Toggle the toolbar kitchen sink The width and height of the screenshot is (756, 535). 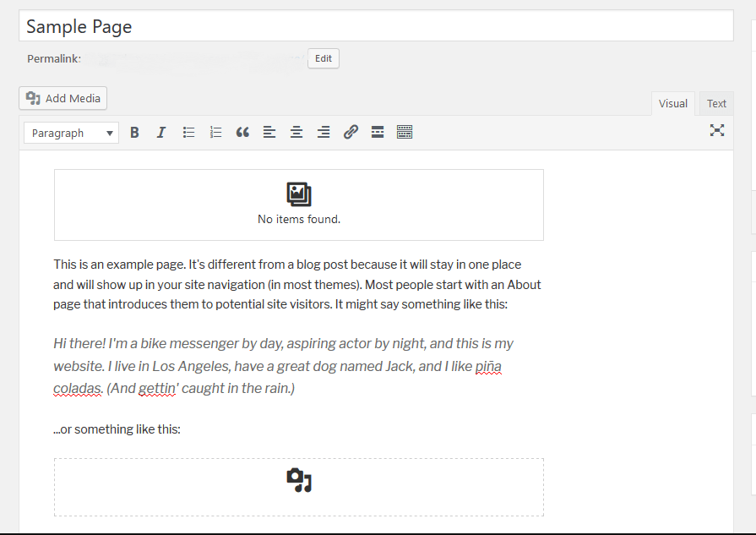point(405,133)
